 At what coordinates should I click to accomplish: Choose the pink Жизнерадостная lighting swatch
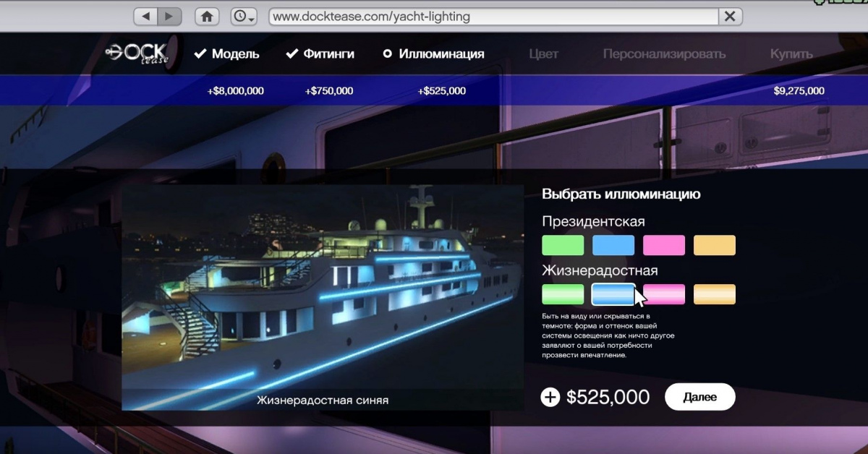click(664, 294)
